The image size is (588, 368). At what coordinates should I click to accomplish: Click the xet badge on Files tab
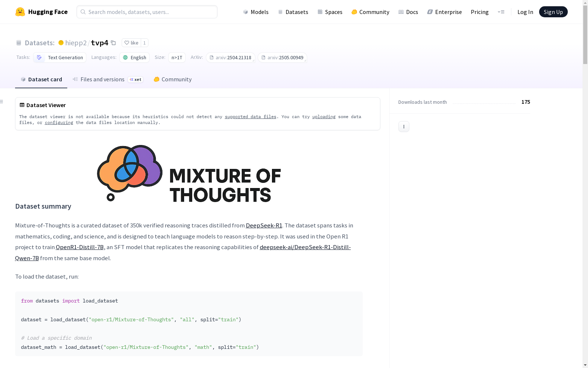[x=136, y=79]
